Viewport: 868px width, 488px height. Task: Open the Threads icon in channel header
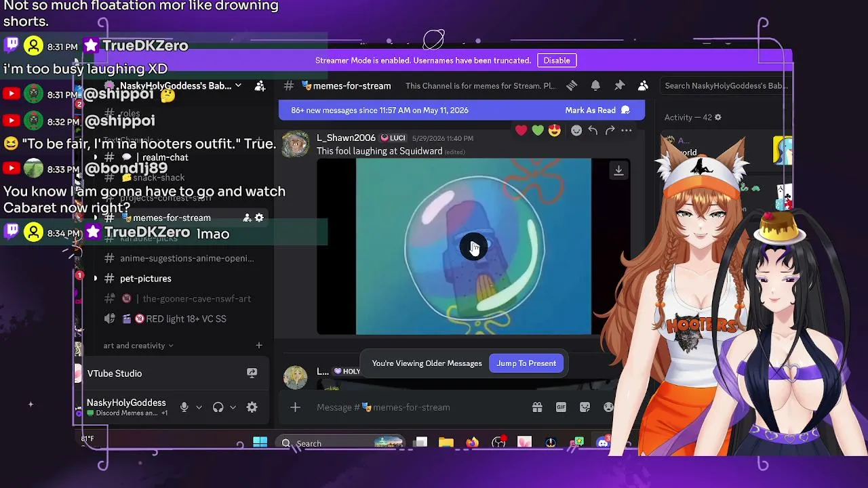tap(572, 86)
